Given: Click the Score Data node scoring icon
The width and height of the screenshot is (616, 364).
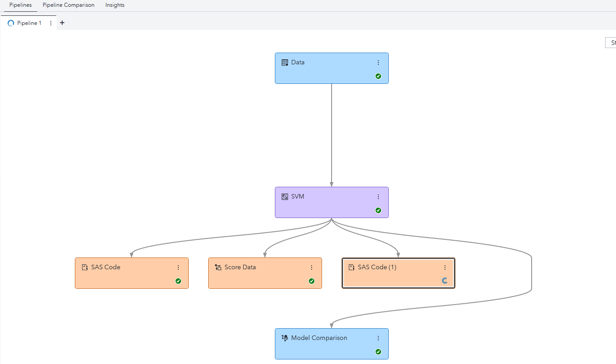Looking at the screenshot, I should (218, 267).
